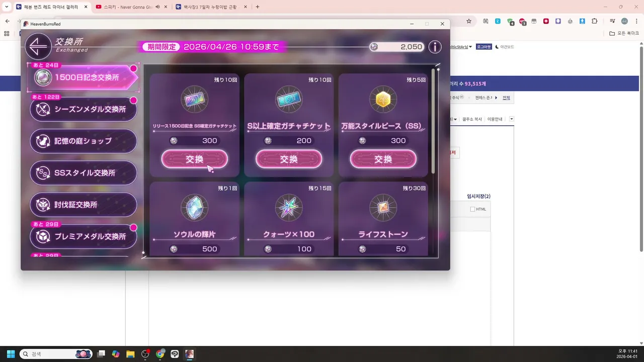Select the リリース1500日記念 SS確定ガチャチケット icon
Image resolution: width=644 pixels, height=362 pixels.
tap(194, 100)
